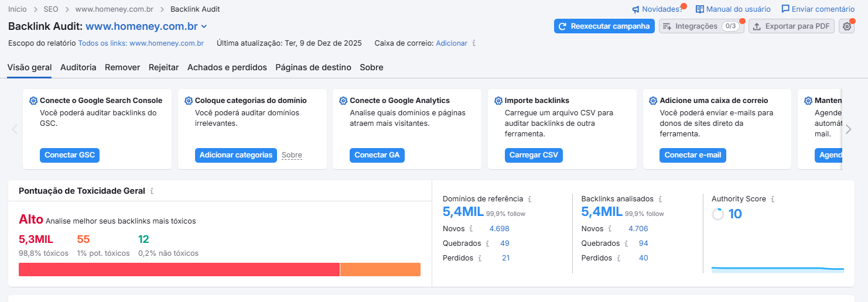Viewport: 868px width, 302px height.
Task: Click Exportar para PDF button
Action: coord(791,26)
